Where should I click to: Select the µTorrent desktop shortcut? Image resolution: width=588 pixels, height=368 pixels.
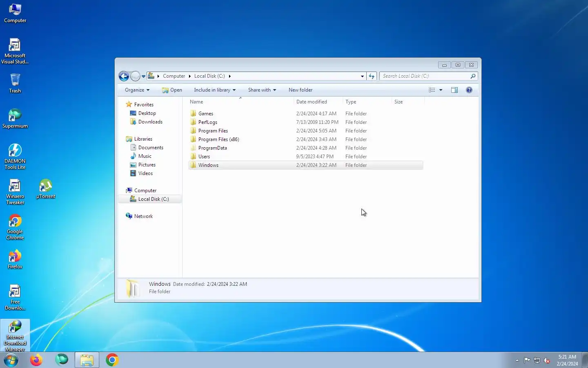coord(46,189)
